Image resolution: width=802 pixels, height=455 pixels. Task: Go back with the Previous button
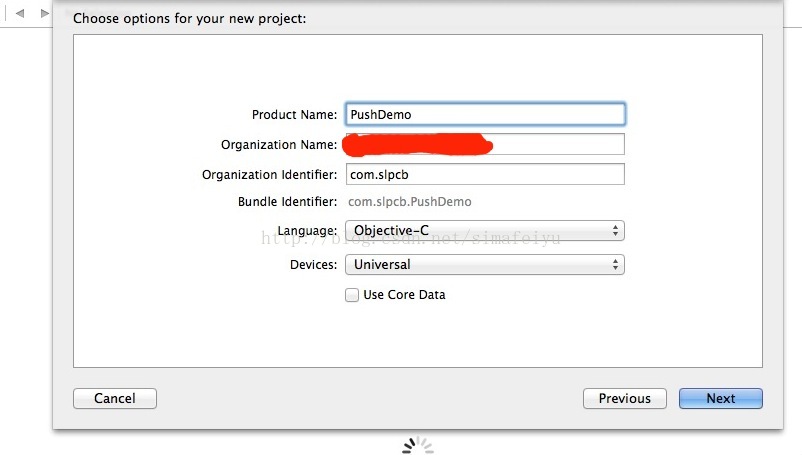click(625, 398)
